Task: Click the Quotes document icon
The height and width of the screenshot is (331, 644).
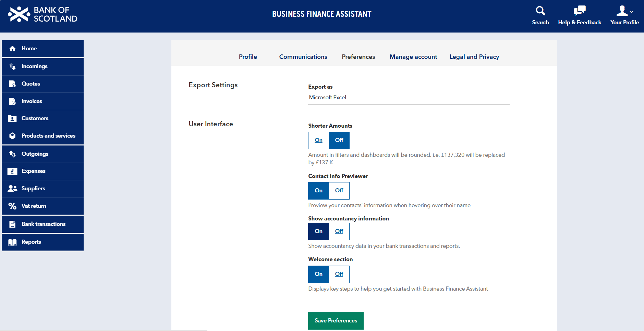Action: click(13, 84)
